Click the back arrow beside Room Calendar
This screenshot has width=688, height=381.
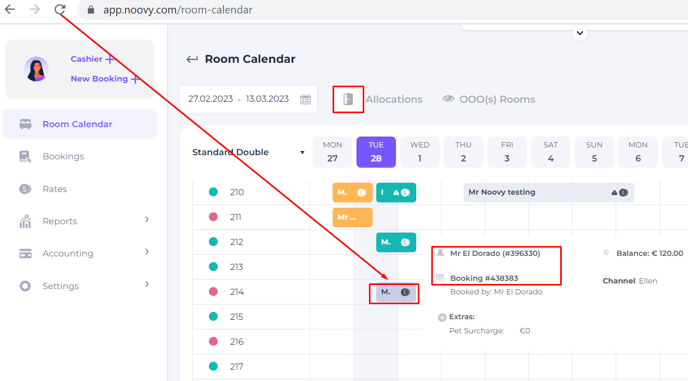(x=192, y=59)
